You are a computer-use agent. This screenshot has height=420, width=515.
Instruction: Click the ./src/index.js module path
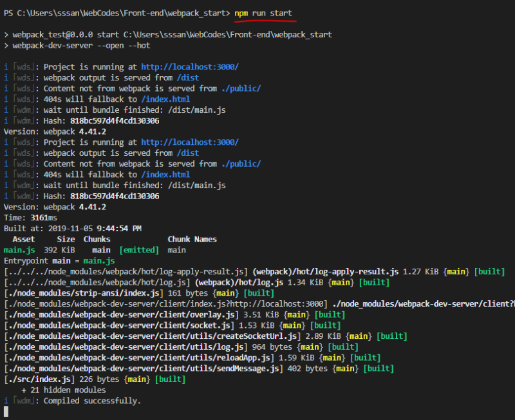tap(40, 379)
